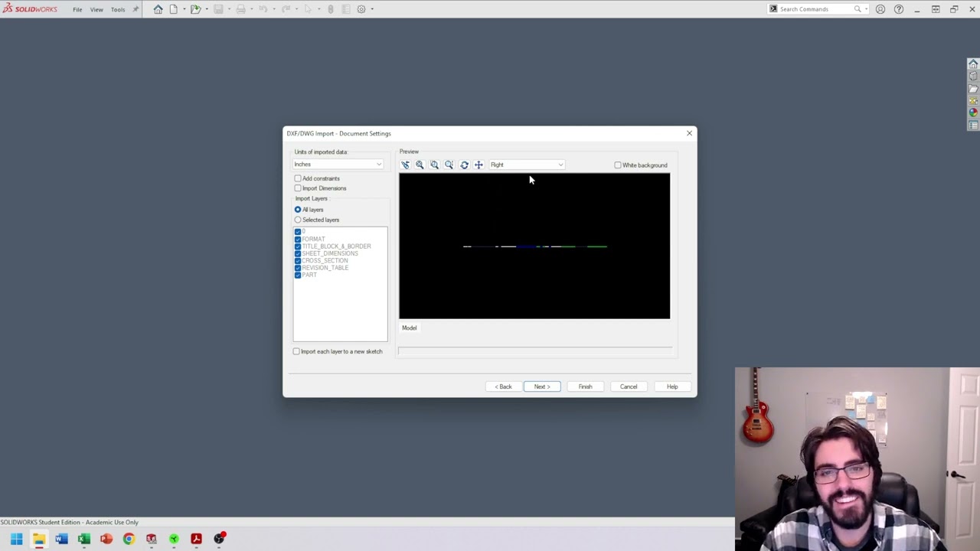The width and height of the screenshot is (980, 551).
Task: Expand the Search Commands dropdown arrow
Action: pyautogui.click(x=866, y=9)
